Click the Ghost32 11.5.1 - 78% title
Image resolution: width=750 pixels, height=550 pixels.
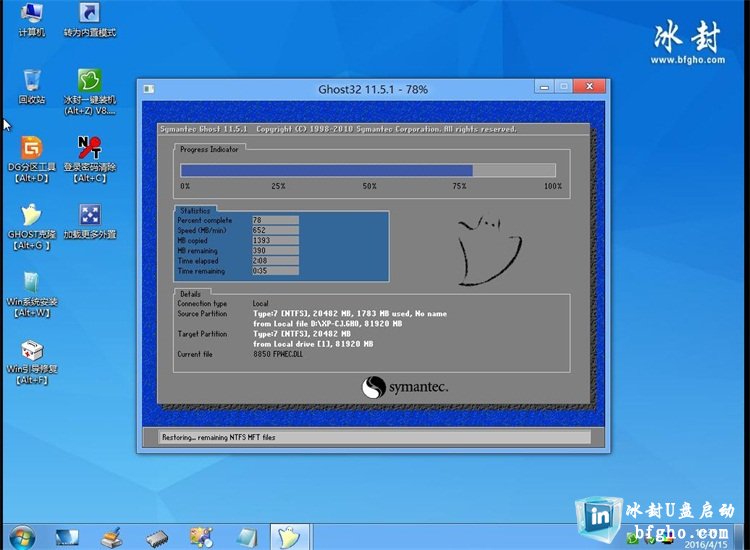(x=373, y=89)
